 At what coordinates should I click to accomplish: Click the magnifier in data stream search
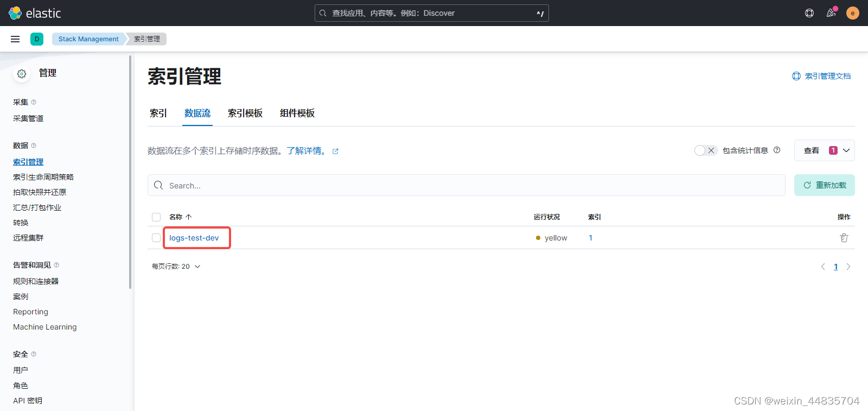click(x=158, y=185)
